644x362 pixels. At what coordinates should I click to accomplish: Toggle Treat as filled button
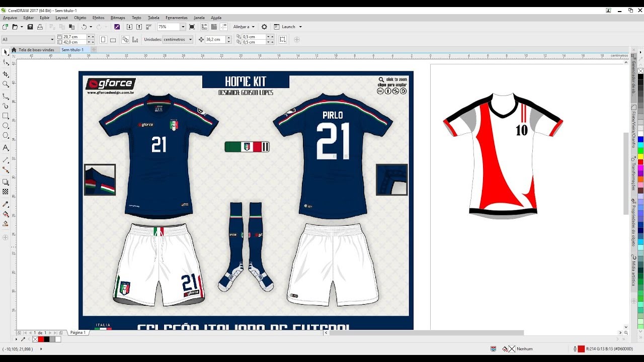[x=283, y=39]
